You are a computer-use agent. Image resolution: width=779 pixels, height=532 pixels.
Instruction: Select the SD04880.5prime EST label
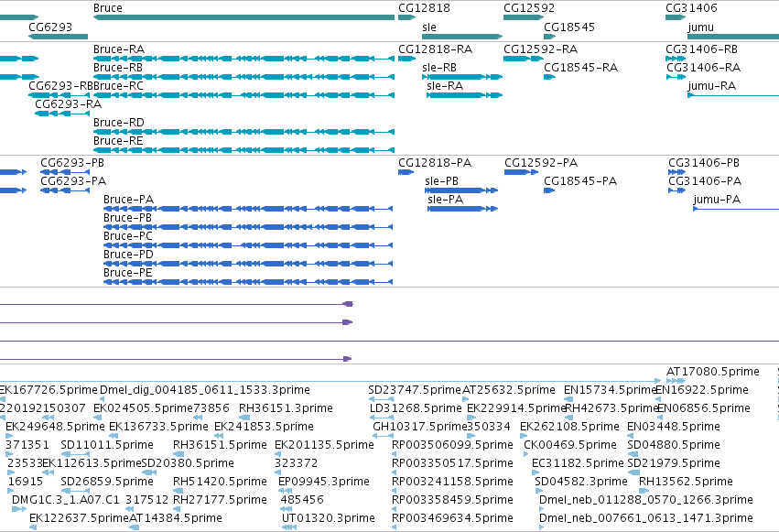point(674,445)
